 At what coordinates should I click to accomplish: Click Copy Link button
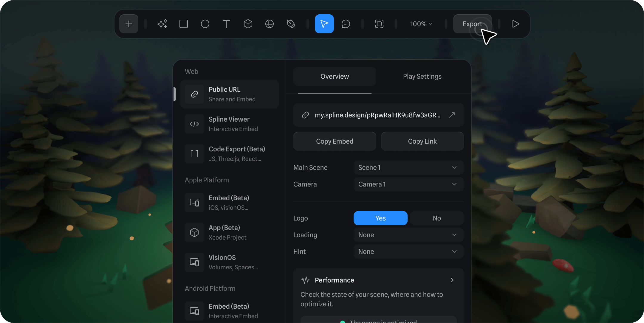click(x=422, y=141)
